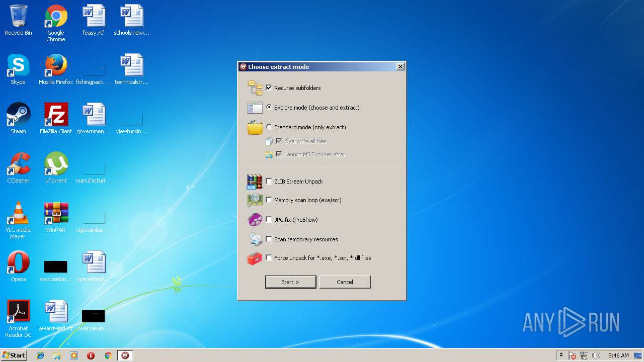644x362 pixels.
Task: Click the Standard mode folder icon
Action: click(255, 127)
